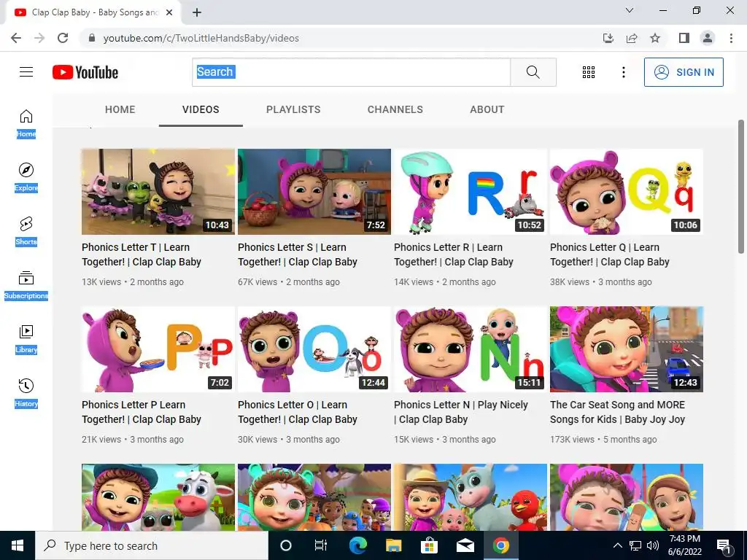Bookmark this page with the star
747x560 pixels.
(x=655, y=38)
